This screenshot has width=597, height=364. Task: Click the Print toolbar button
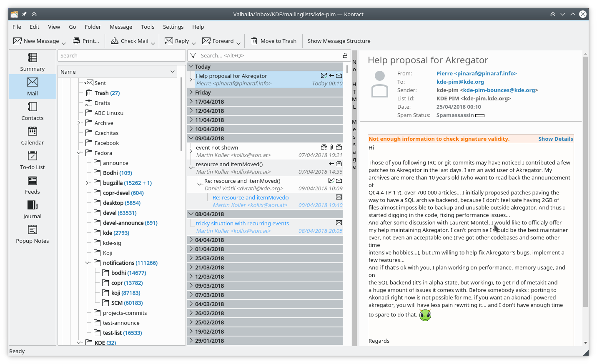(86, 41)
